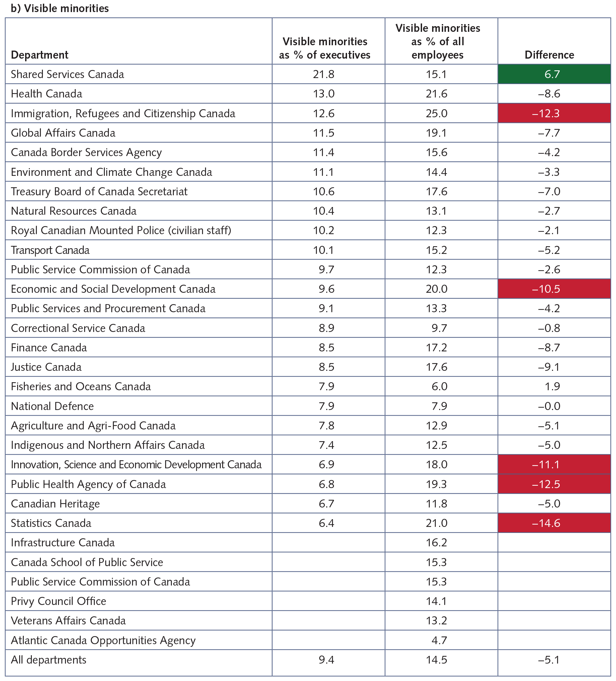The height and width of the screenshot is (681, 616).
Task: Select the Privy Council Office label
Action: point(58,601)
